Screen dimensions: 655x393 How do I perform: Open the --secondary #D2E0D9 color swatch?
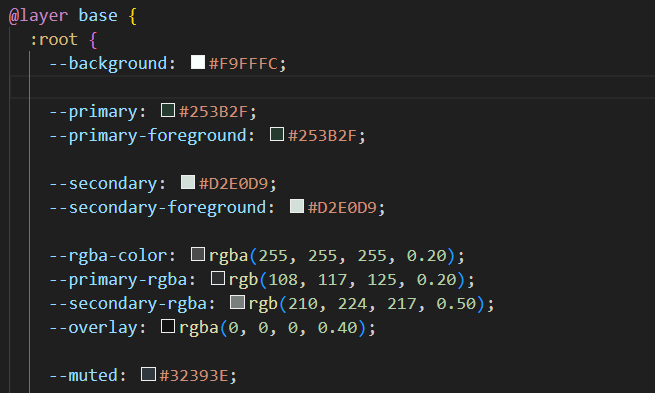[188, 183]
